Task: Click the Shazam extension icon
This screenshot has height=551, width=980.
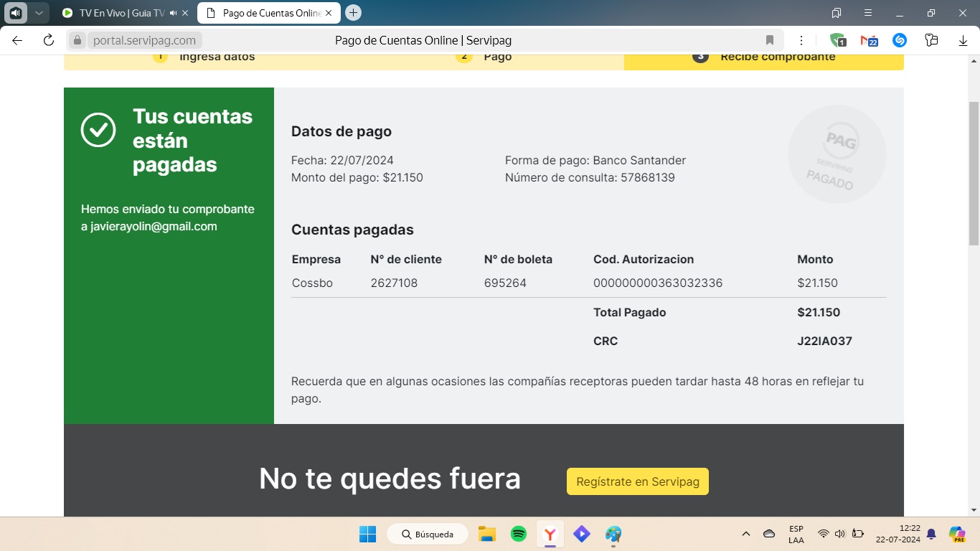Action: [x=900, y=40]
